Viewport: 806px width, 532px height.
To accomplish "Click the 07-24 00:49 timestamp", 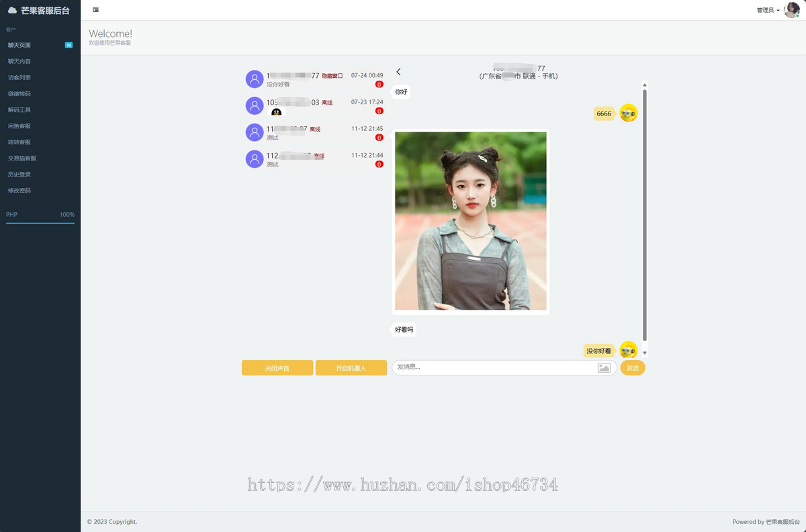I will tap(367, 75).
